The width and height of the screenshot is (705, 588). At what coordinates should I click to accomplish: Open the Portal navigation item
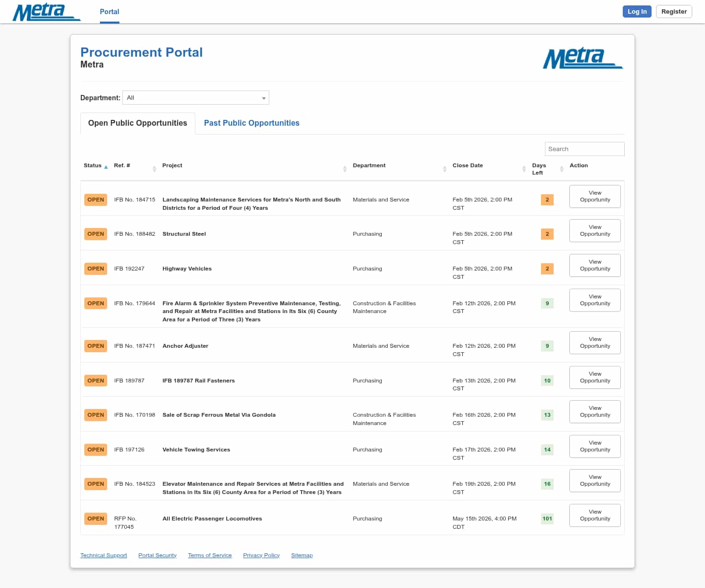click(x=109, y=12)
